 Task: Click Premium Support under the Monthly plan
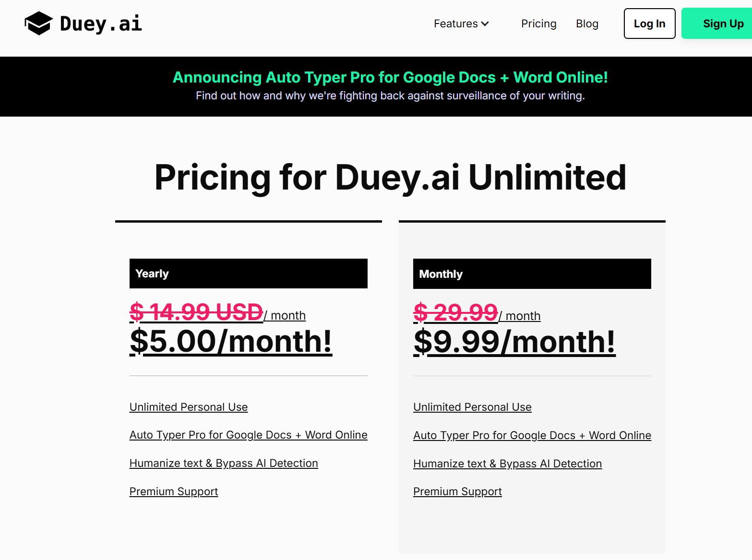pyautogui.click(x=457, y=491)
